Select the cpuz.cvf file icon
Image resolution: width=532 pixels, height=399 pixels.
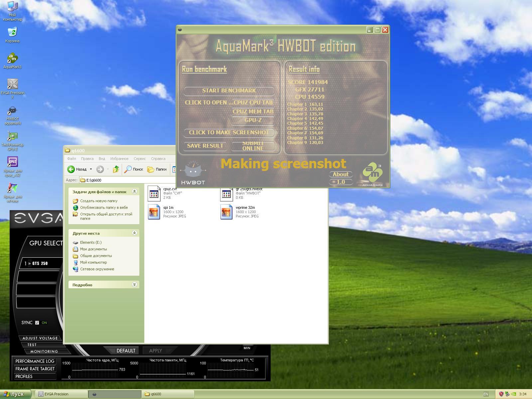click(x=154, y=194)
